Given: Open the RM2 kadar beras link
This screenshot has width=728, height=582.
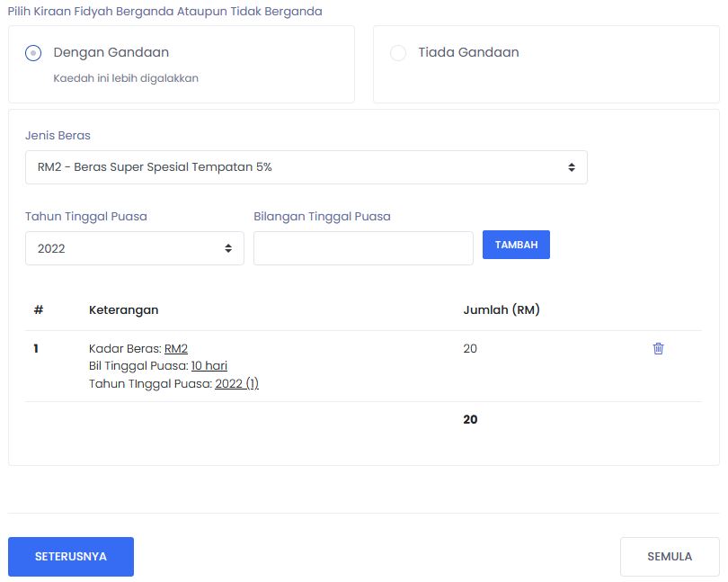Looking at the screenshot, I should pyautogui.click(x=175, y=348).
